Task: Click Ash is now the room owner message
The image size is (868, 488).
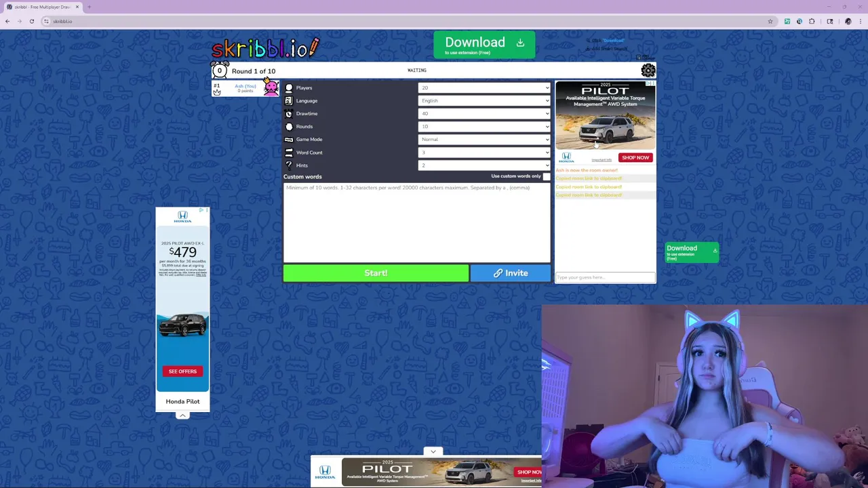Action: click(x=587, y=170)
